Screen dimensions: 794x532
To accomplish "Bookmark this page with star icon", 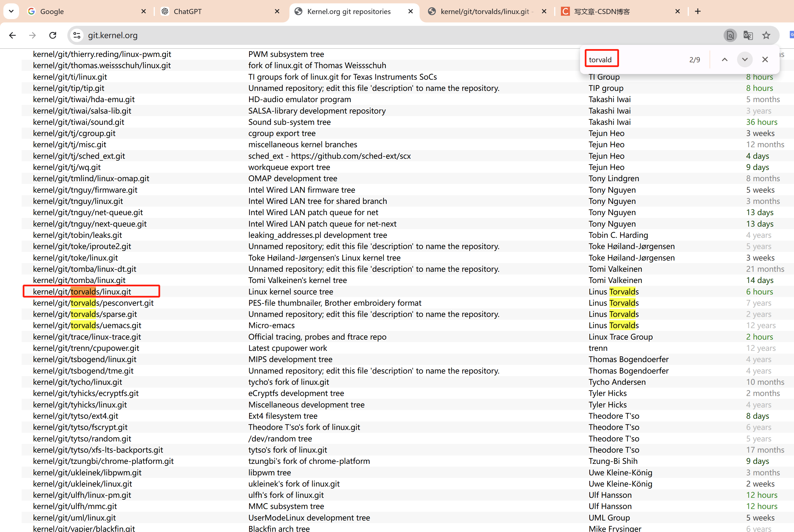I will (x=766, y=35).
